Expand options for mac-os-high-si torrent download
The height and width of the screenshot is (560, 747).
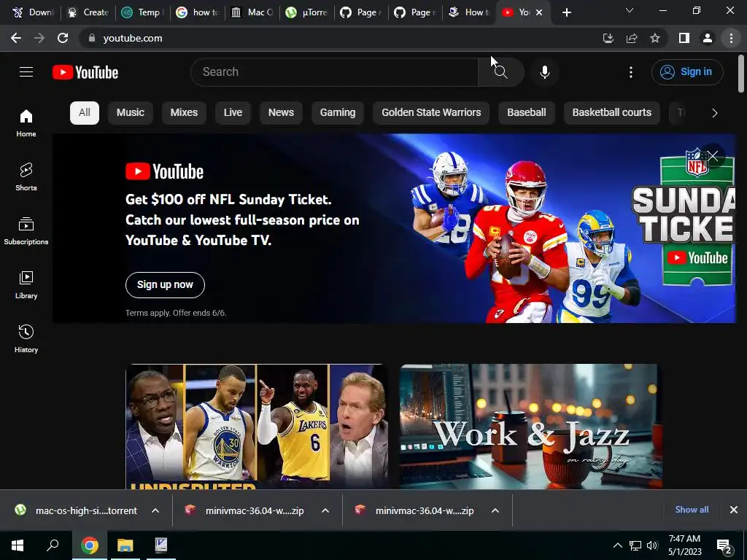pos(155,510)
